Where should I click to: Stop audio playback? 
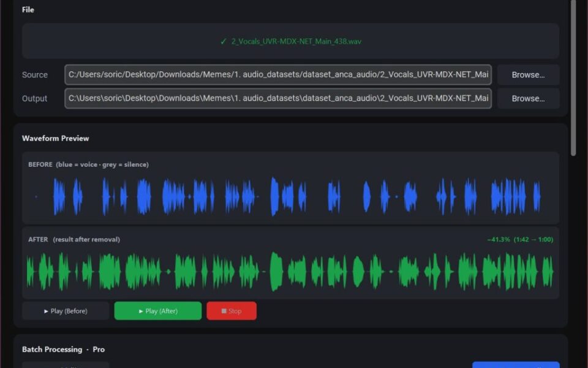point(232,311)
